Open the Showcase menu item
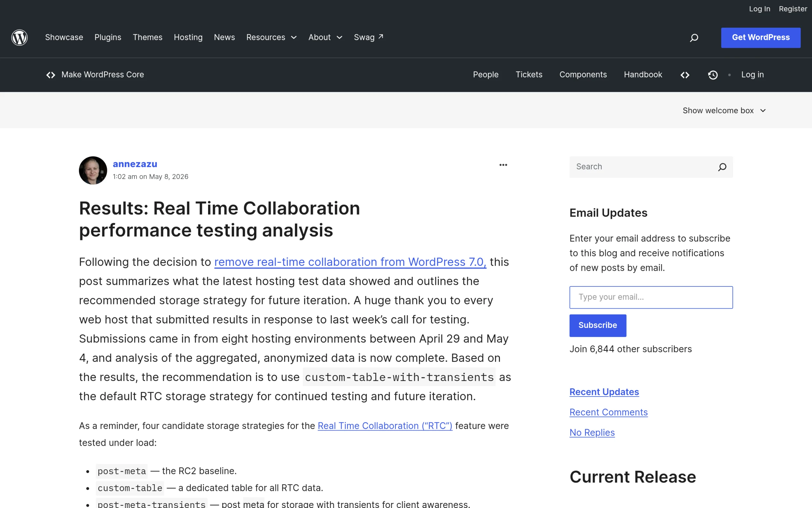Screen dimensions: 812x508 (64, 37)
